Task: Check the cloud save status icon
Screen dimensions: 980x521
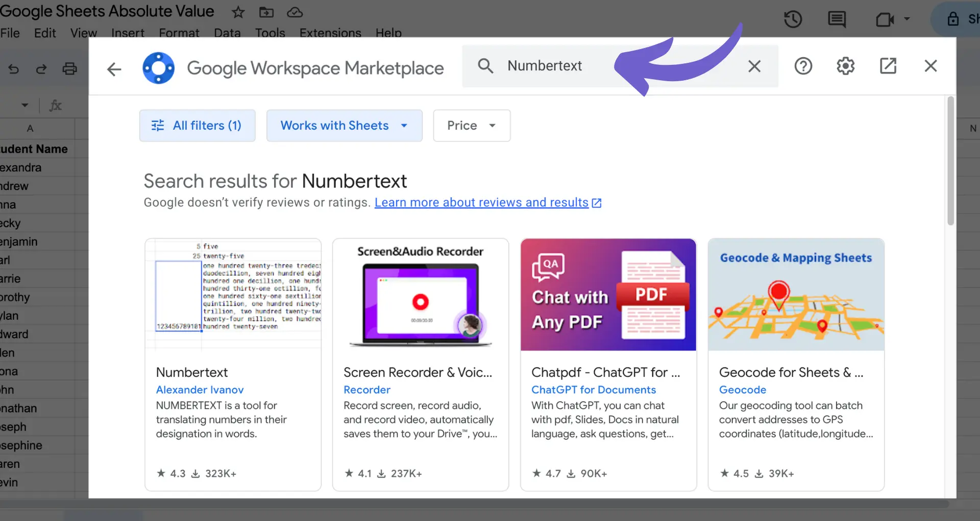Action: (295, 12)
